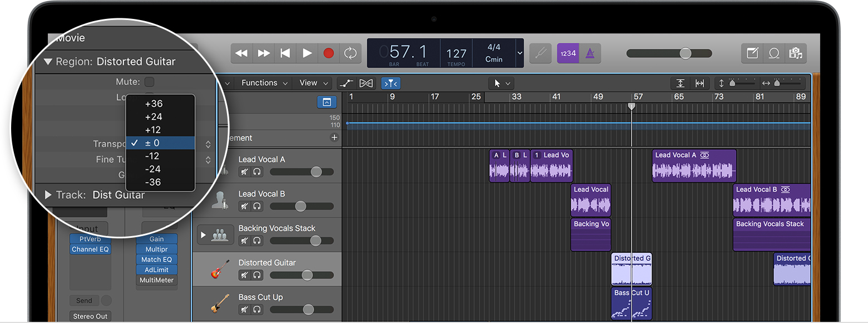Select -12 in transpose popup menu
The width and height of the screenshot is (868, 323).
[x=160, y=156]
